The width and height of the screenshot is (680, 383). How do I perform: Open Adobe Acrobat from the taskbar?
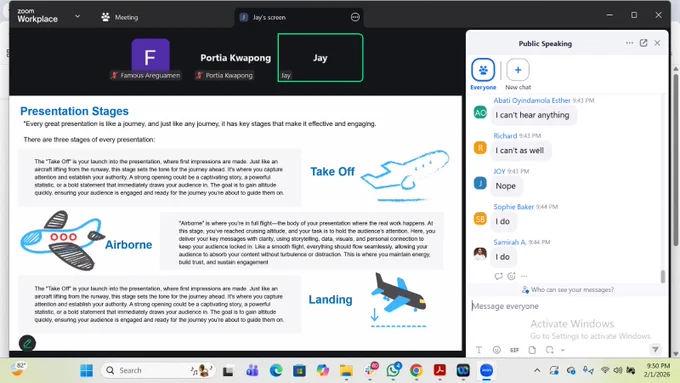pos(440,370)
